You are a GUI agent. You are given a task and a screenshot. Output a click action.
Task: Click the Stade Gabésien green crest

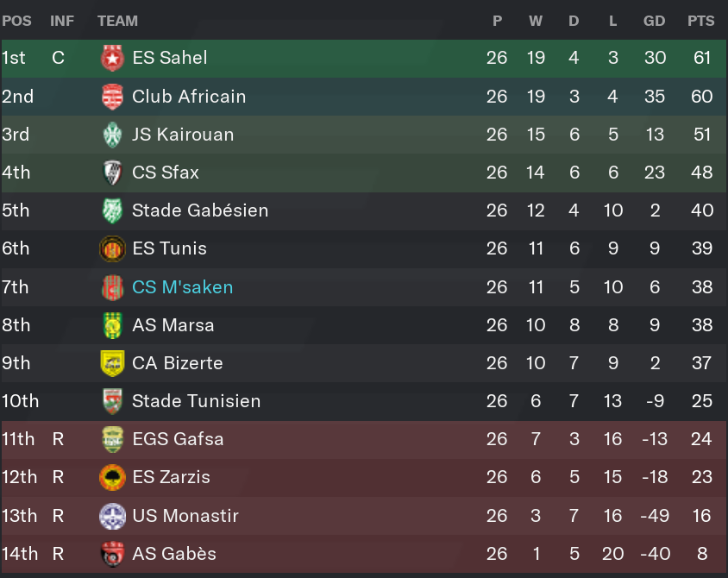pyautogui.click(x=112, y=210)
